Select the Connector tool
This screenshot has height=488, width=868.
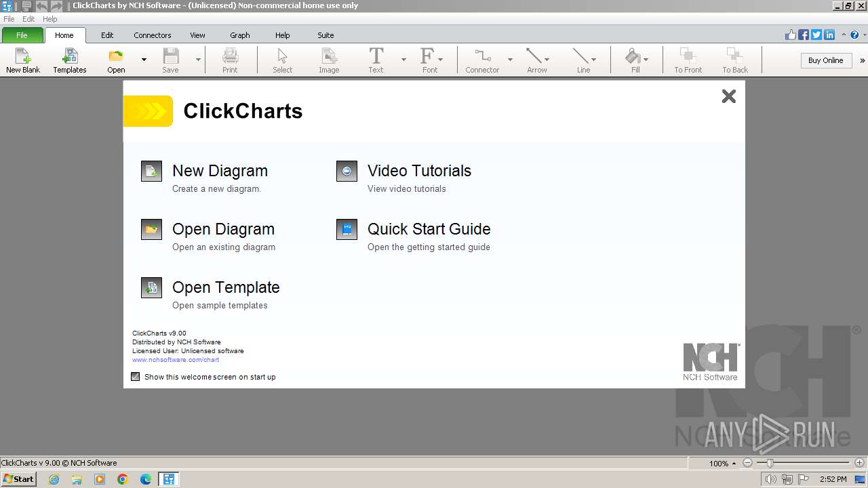click(482, 60)
